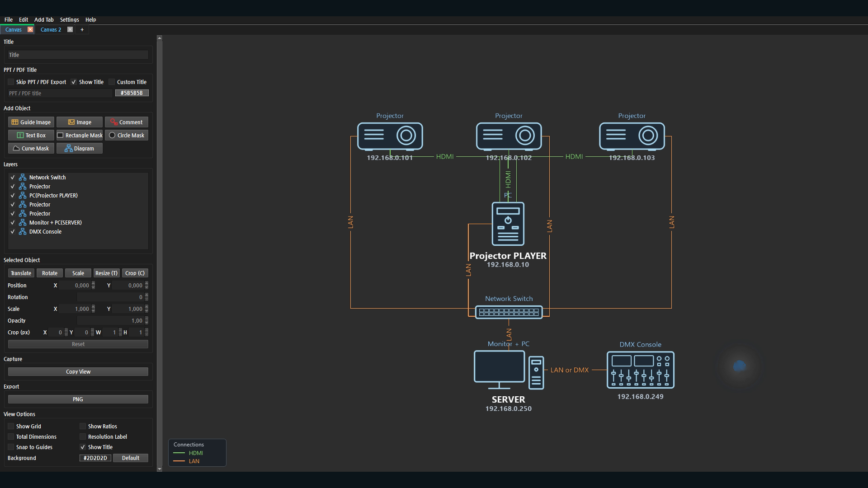
Task: Export using the PNG button
Action: click(x=78, y=399)
